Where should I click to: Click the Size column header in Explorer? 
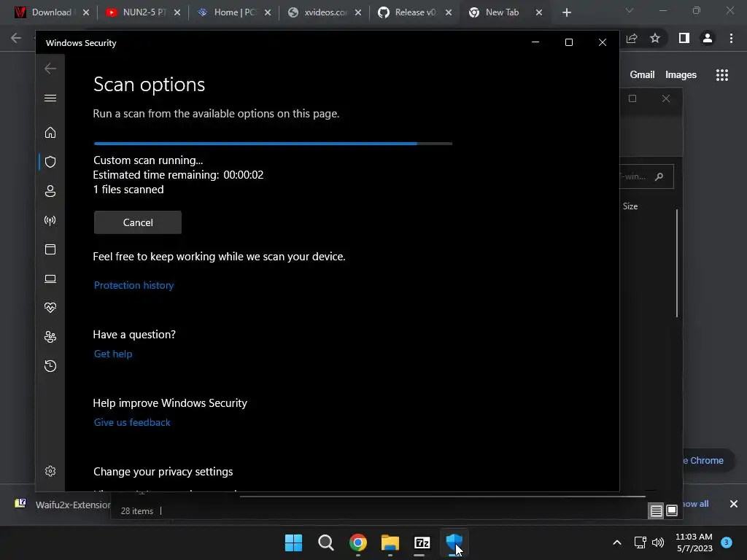pos(630,206)
